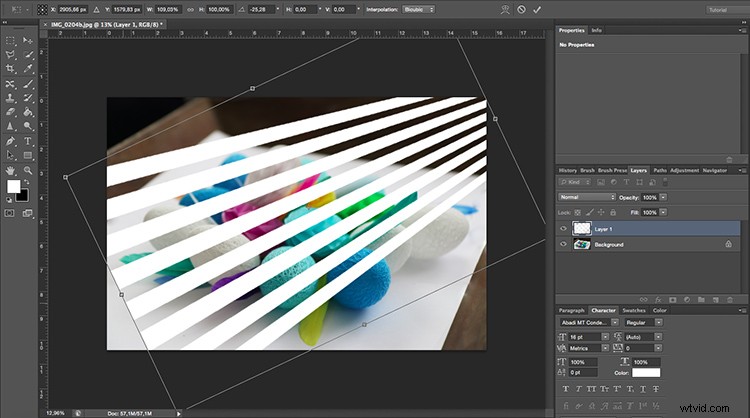Select the History Brush tool
This screenshot has height=418, width=750.
pyautogui.click(x=28, y=98)
